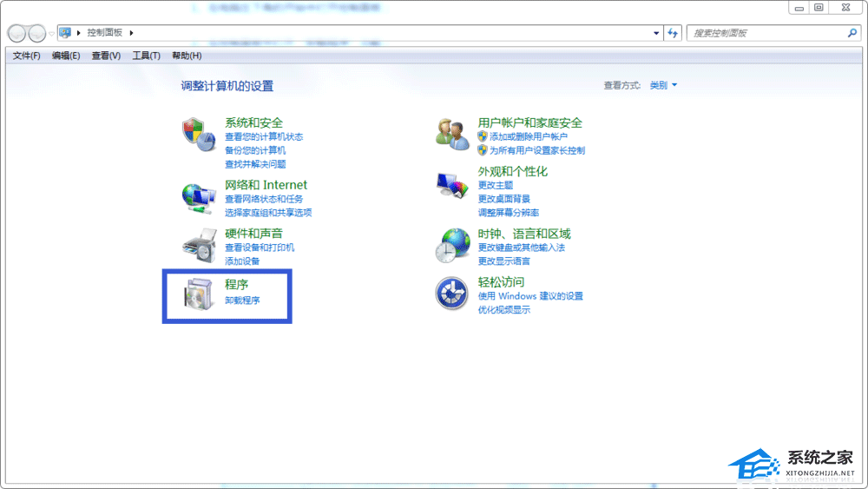Close the Control Panel window

tap(845, 8)
